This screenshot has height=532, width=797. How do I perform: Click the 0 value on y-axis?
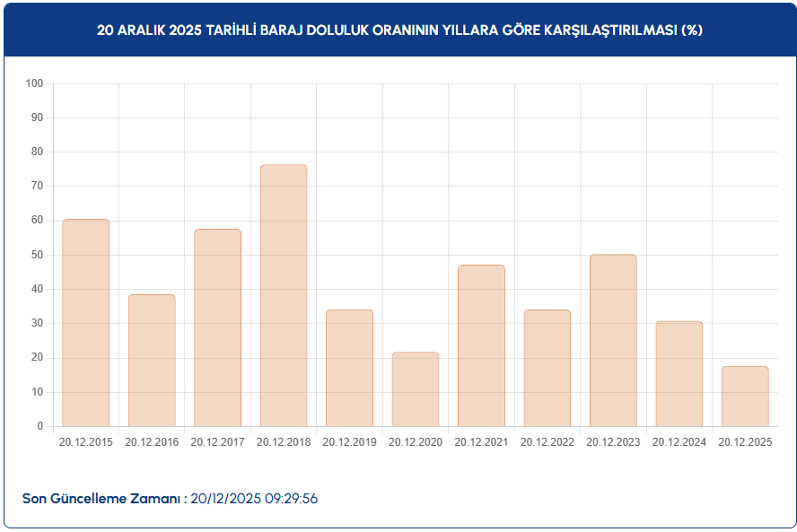(x=40, y=426)
